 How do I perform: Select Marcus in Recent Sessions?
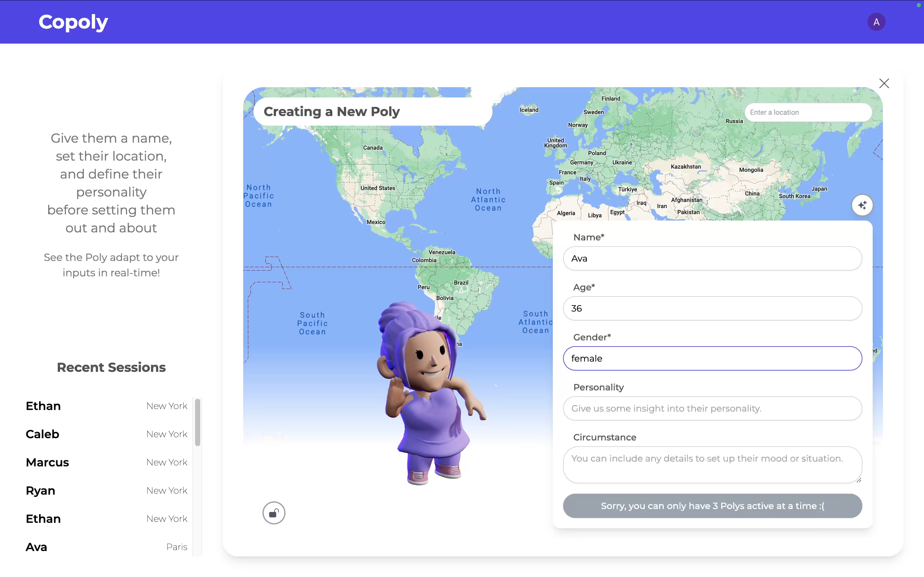click(x=107, y=463)
